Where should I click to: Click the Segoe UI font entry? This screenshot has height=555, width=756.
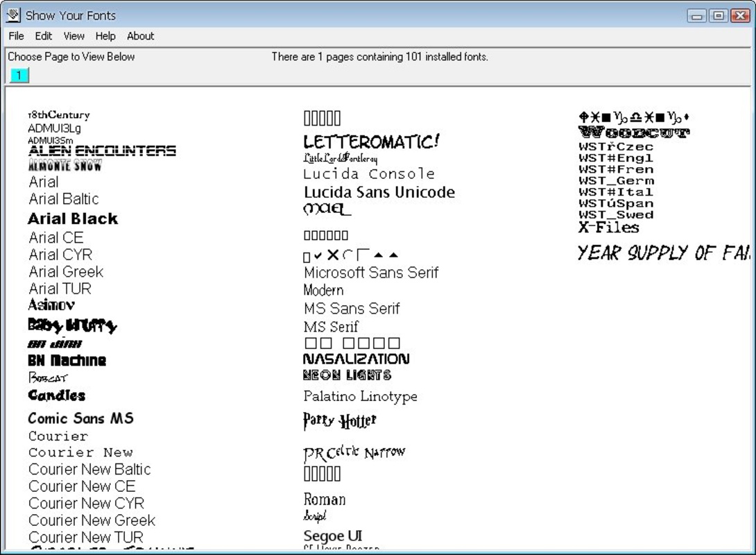pos(333,536)
